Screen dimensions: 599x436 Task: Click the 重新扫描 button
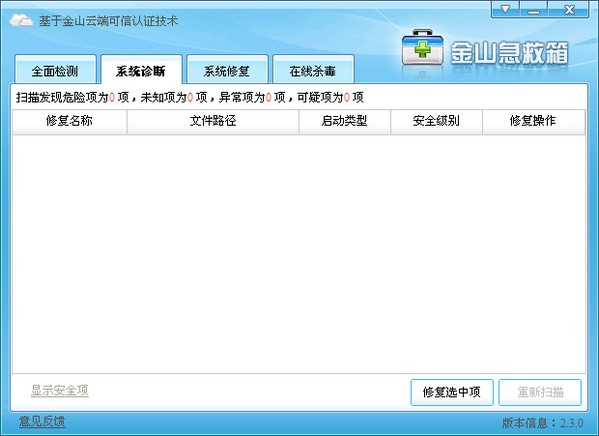540,392
